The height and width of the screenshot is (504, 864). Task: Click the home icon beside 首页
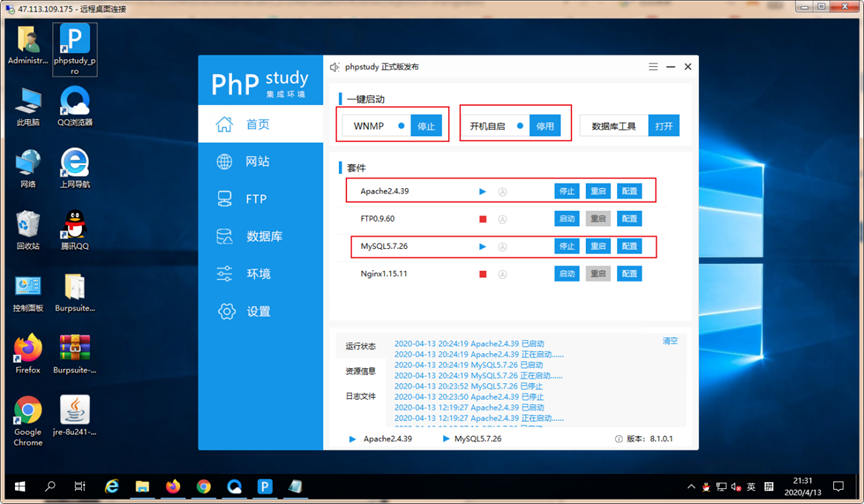coord(224,124)
